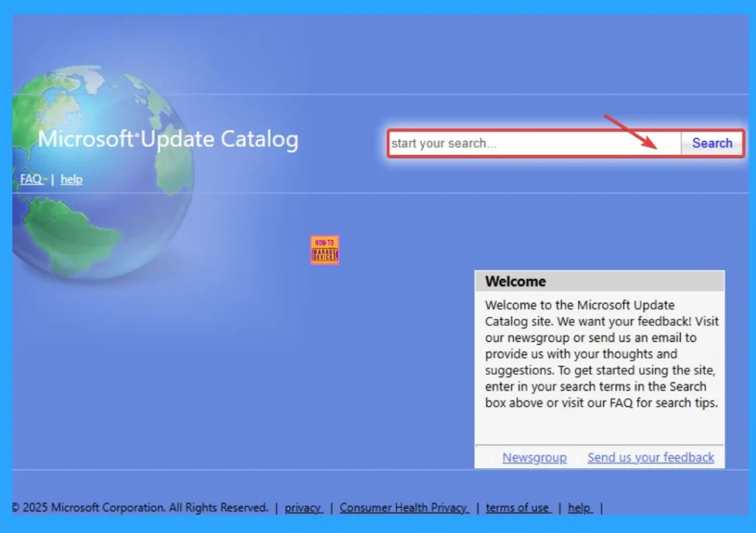Click the 'Microsoft Update Catalog' title text

[x=168, y=140]
